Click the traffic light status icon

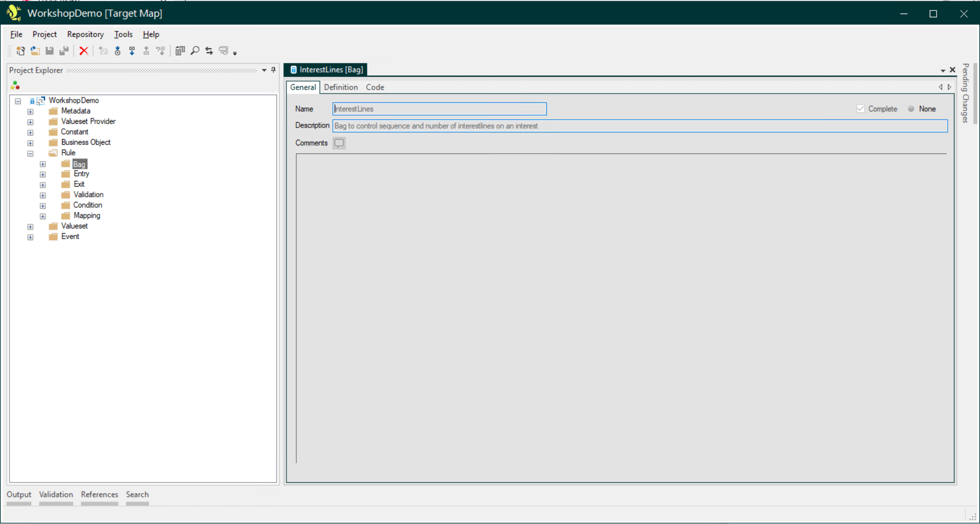tap(15, 85)
